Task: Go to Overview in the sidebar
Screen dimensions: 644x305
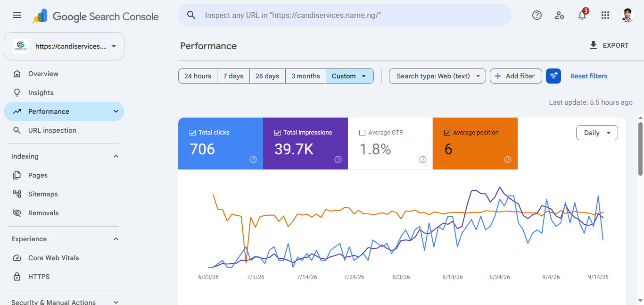Action: [64, 74]
